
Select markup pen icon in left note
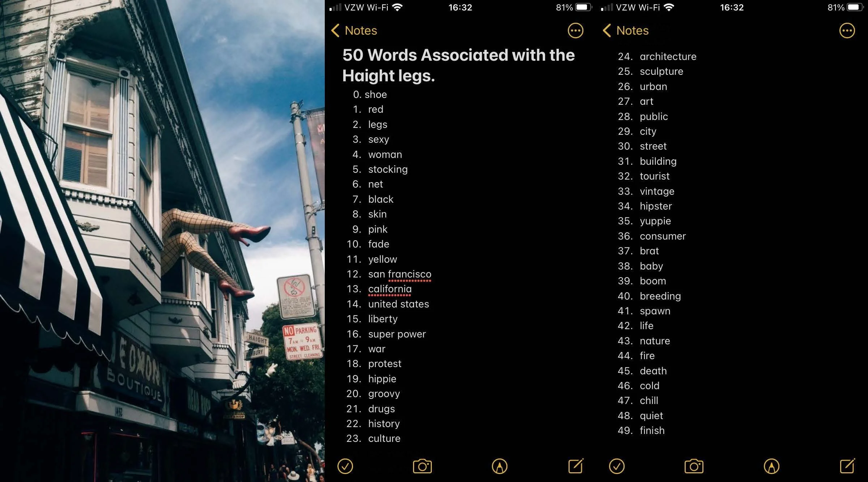[x=499, y=466]
